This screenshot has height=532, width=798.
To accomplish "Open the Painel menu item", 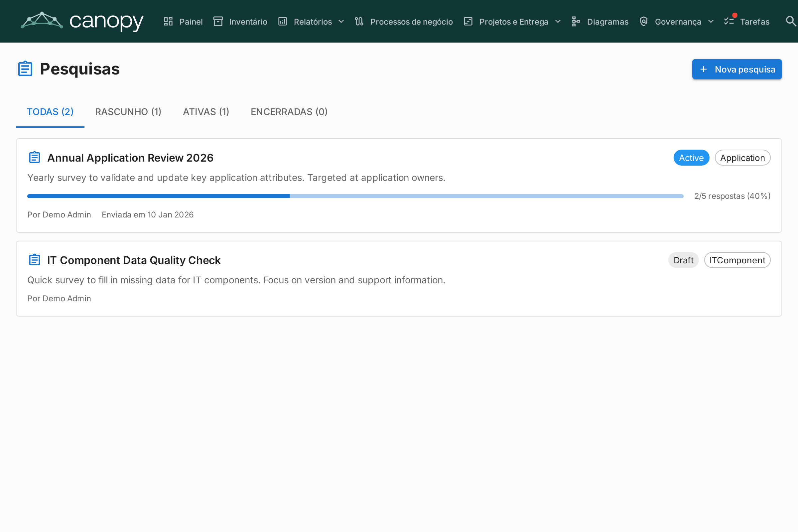I will coord(183,21).
